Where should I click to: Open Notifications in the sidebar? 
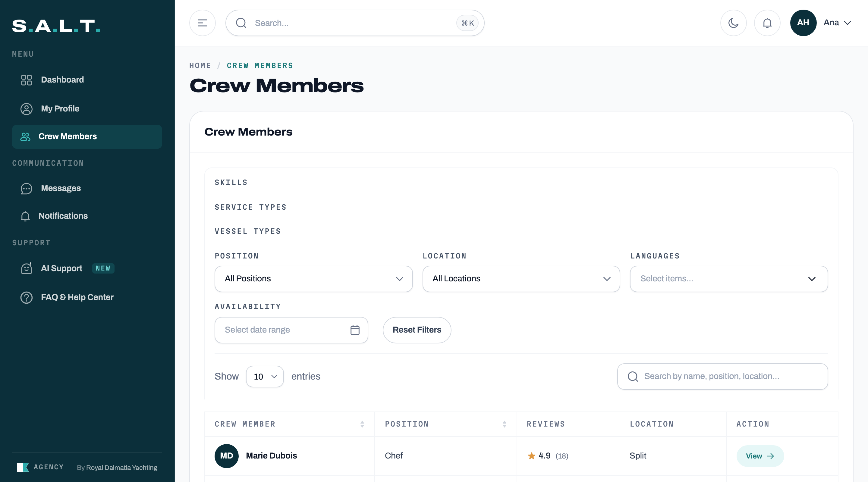coord(87,216)
